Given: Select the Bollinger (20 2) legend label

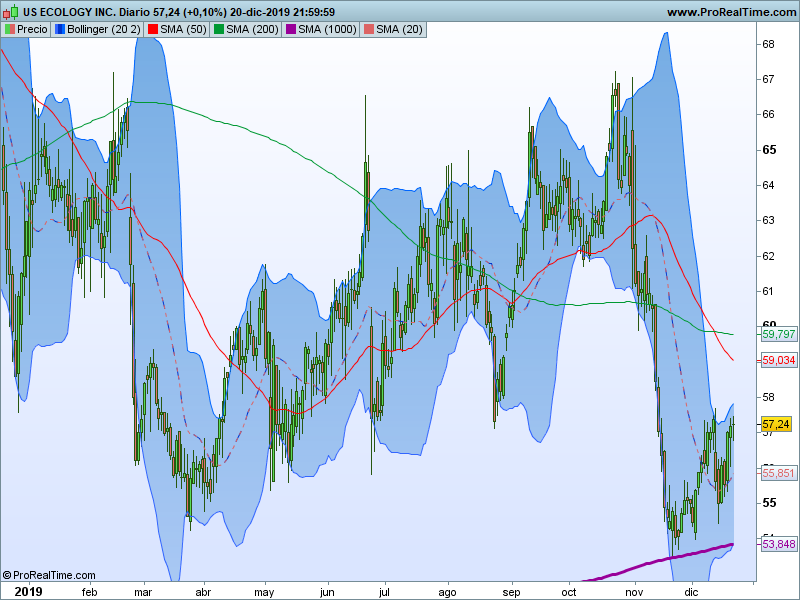Looking at the screenshot, I should [104, 30].
